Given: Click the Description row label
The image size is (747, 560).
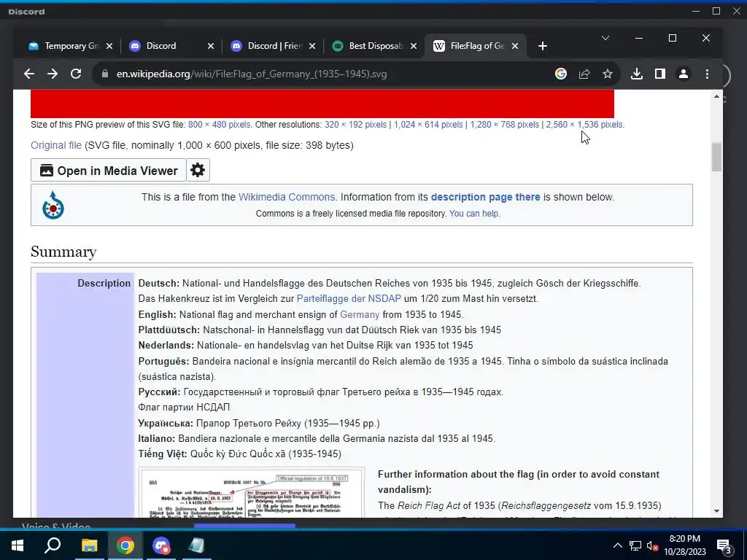Looking at the screenshot, I should click(x=104, y=284).
